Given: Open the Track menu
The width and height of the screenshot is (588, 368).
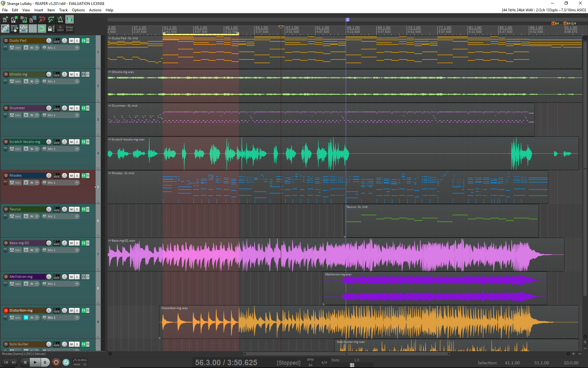Looking at the screenshot, I should 63,10.
